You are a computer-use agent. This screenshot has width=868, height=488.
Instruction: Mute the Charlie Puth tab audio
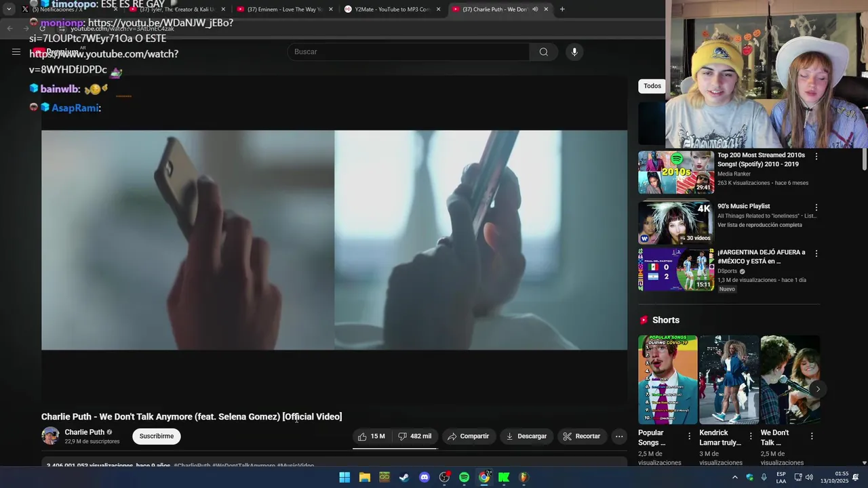coord(535,9)
